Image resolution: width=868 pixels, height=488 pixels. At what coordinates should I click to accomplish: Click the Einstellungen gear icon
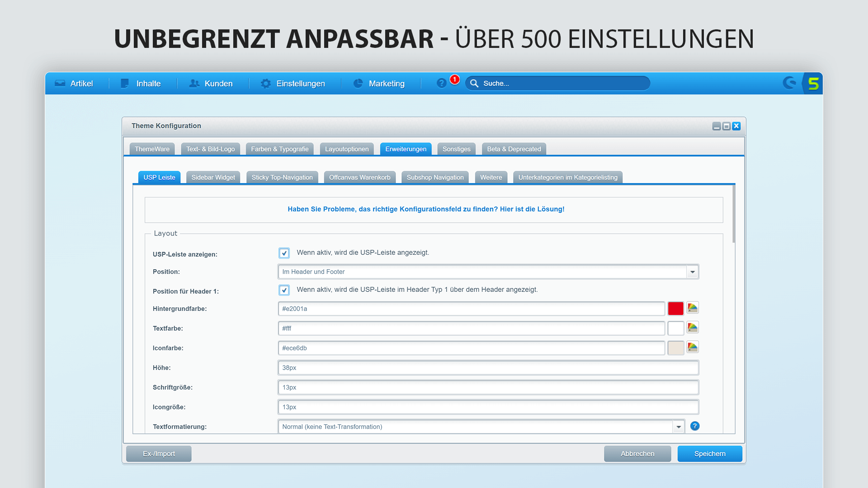264,83
